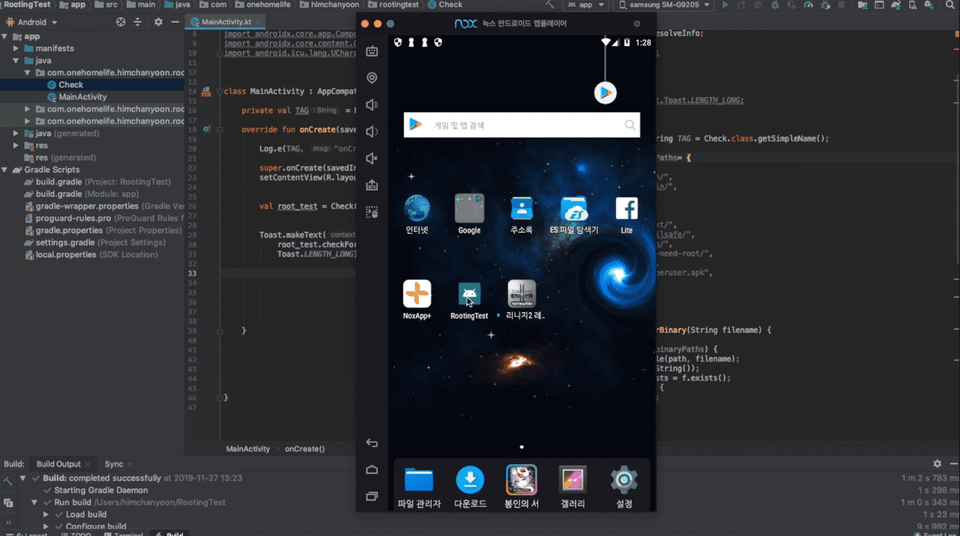This screenshot has height=536, width=960.
Task: Open Search Everywhere magnifier icon
Action: [950, 4]
